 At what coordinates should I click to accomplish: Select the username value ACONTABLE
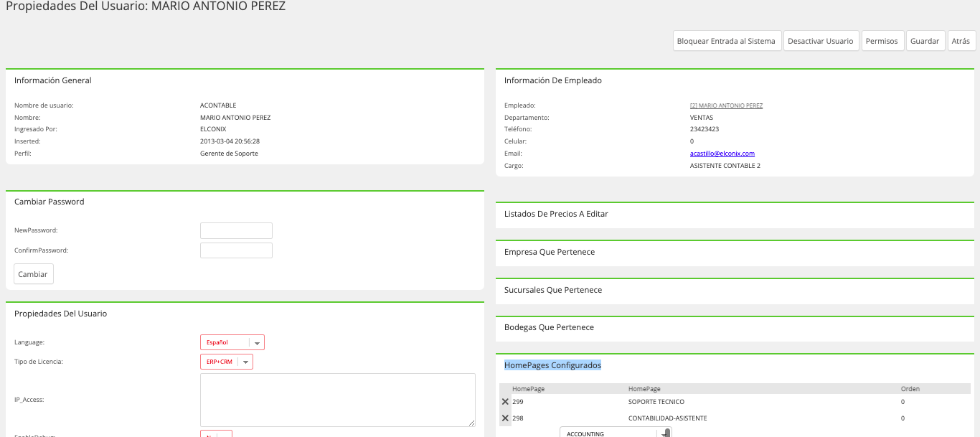218,105
